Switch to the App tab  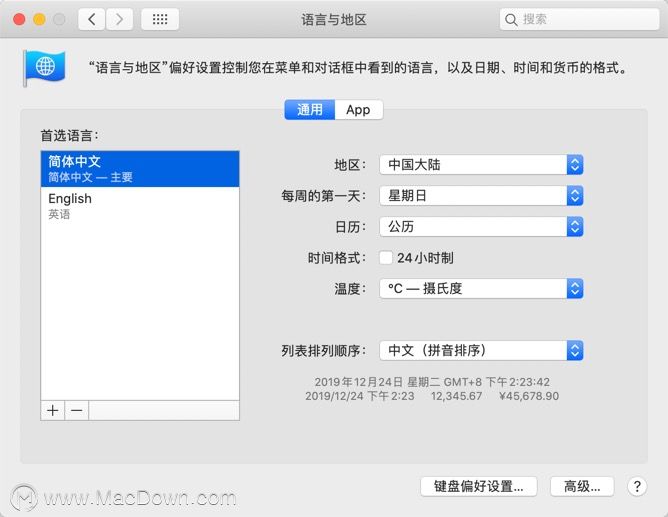(x=358, y=110)
